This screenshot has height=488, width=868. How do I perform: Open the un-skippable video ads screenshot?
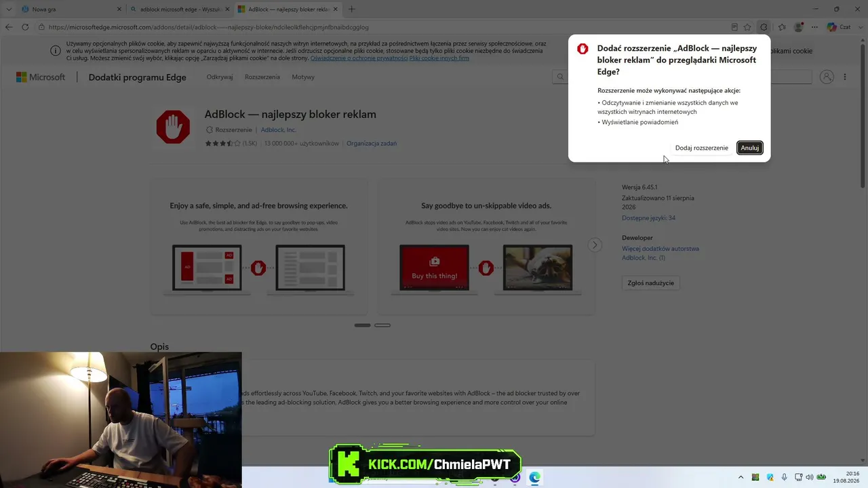point(486,247)
